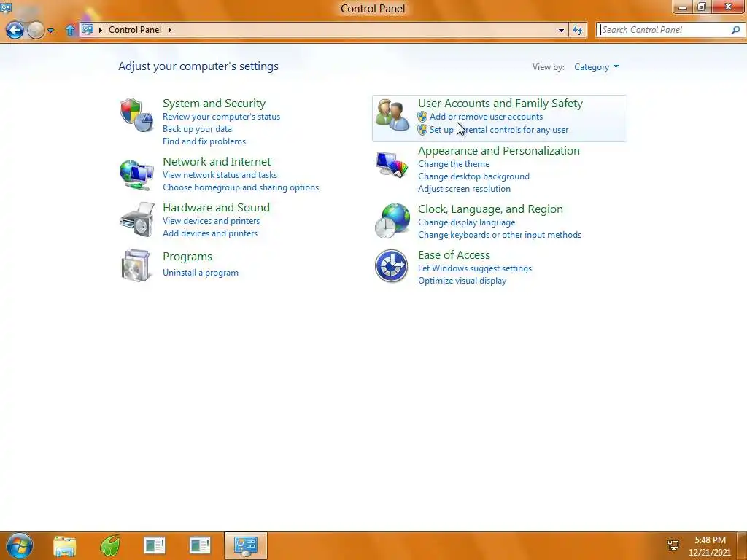747x560 pixels.
Task: Click Optimize visual display
Action: point(462,281)
